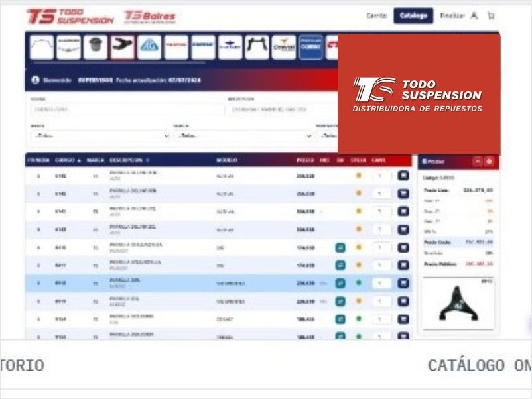Open the CATÁLOGO ON tab below the screenshot
532x399 pixels.
[x=480, y=365]
